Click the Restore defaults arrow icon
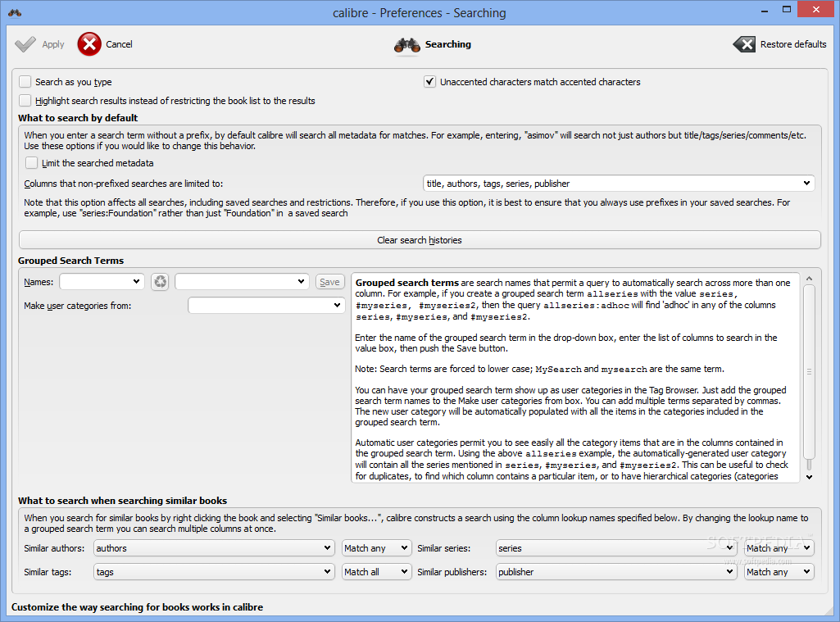 tap(744, 44)
